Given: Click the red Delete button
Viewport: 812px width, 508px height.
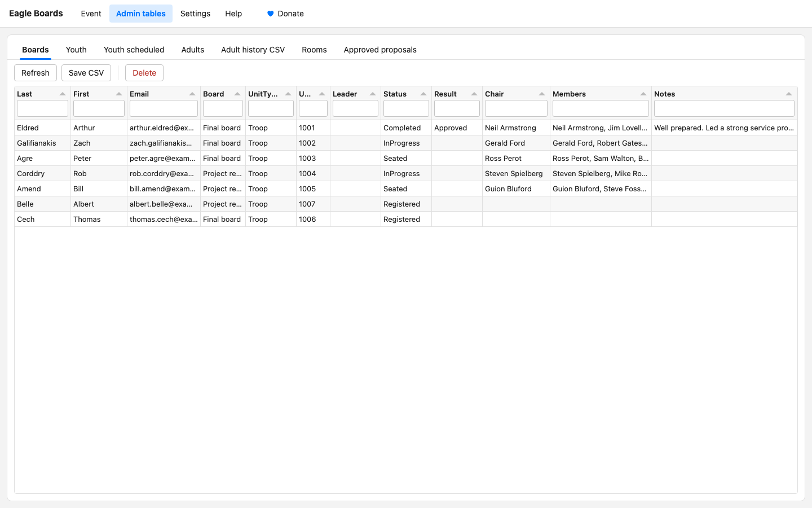Looking at the screenshot, I should tap(144, 73).
